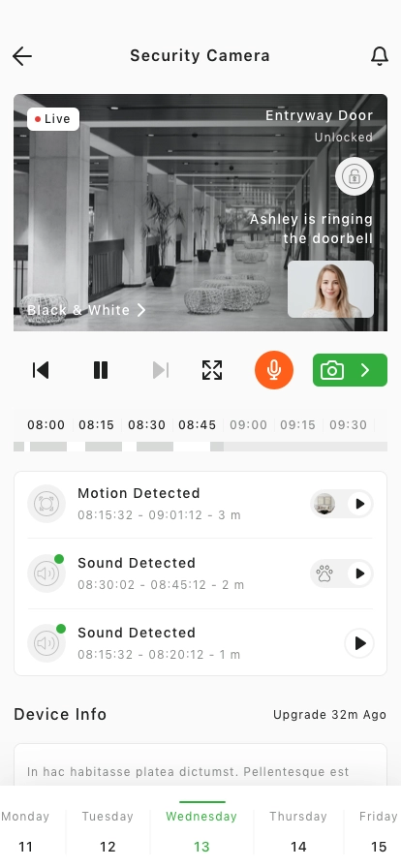Open the device info description card
The image size is (401, 868).
[200, 764]
